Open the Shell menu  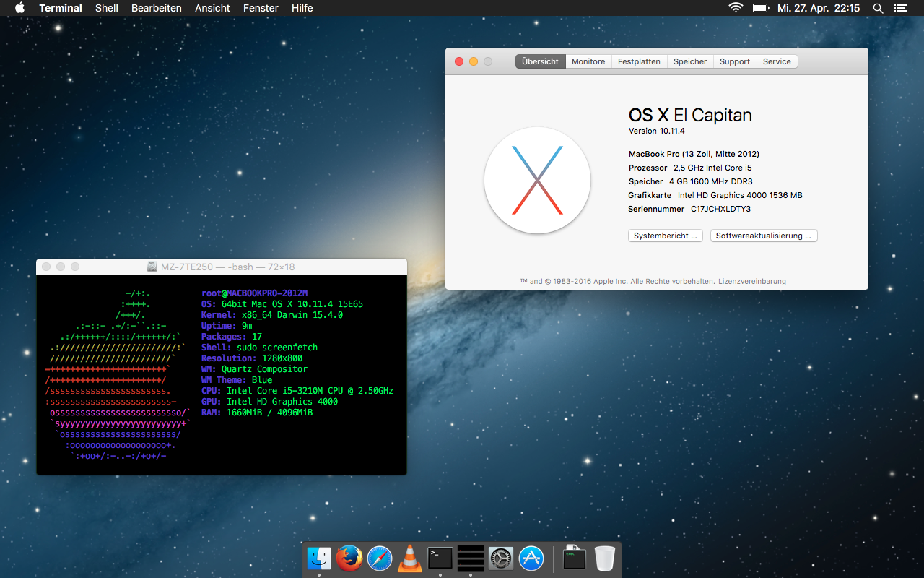107,8
